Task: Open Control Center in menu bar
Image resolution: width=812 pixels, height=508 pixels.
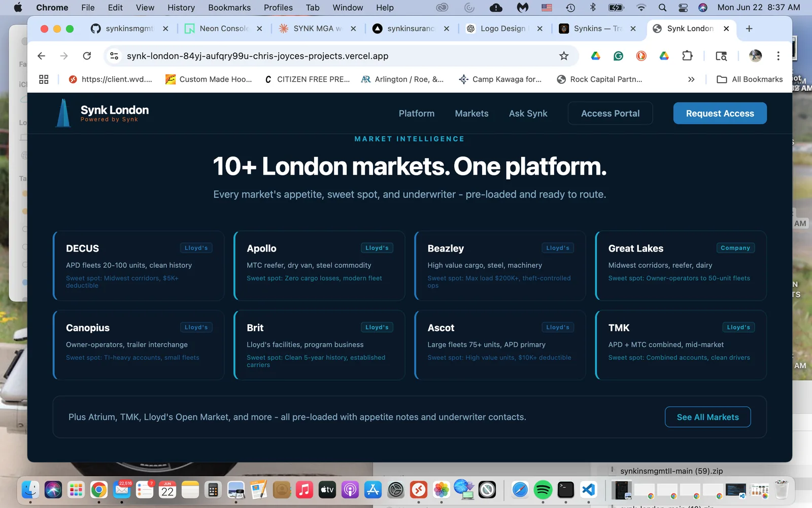Action: (x=683, y=8)
